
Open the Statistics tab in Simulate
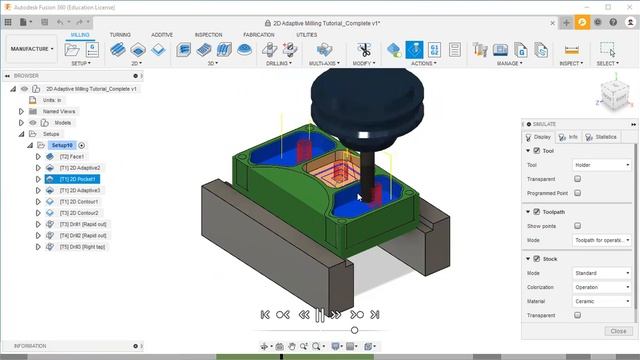pyautogui.click(x=601, y=137)
